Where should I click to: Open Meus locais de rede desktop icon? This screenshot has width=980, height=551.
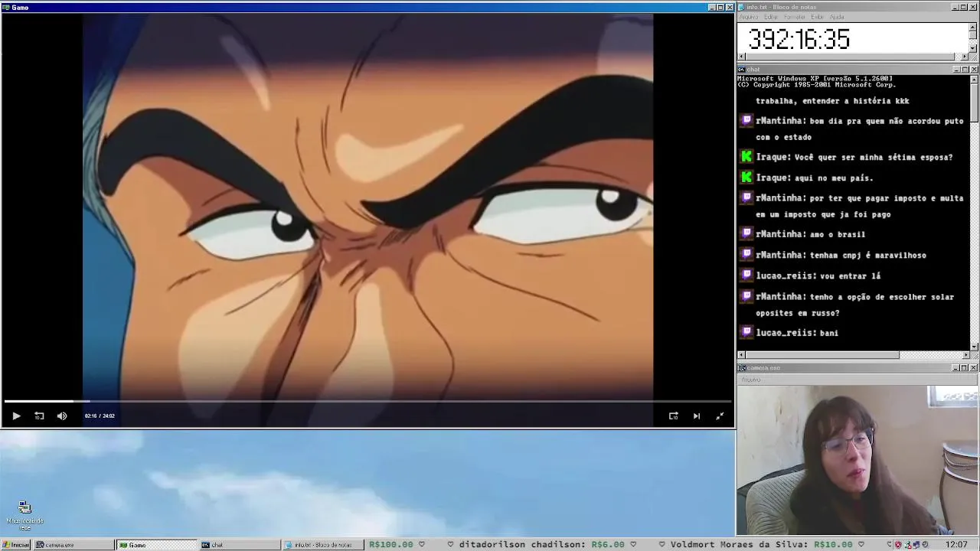24,516
